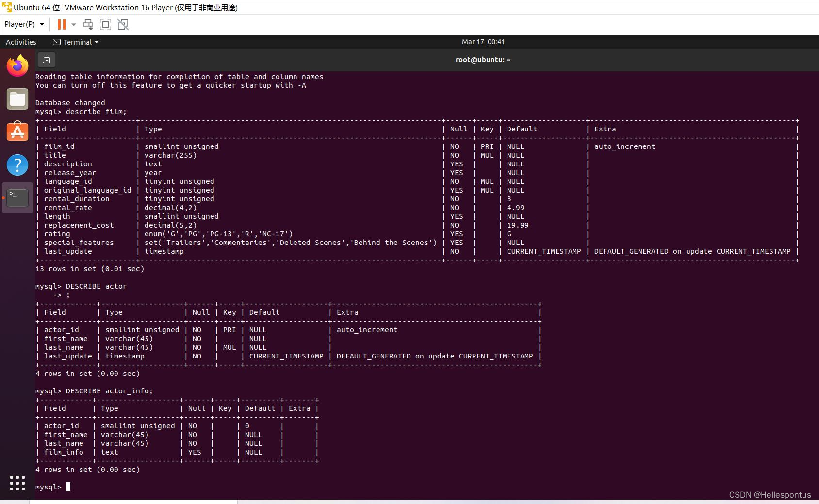Open the Files application from the dock
819x504 pixels.
[17, 98]
